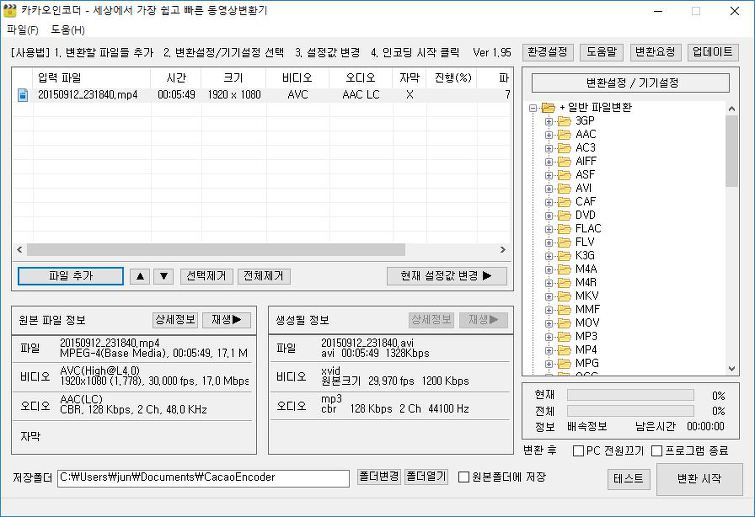
Task: Click the 시간 column header
Action: tap(176, 78)
